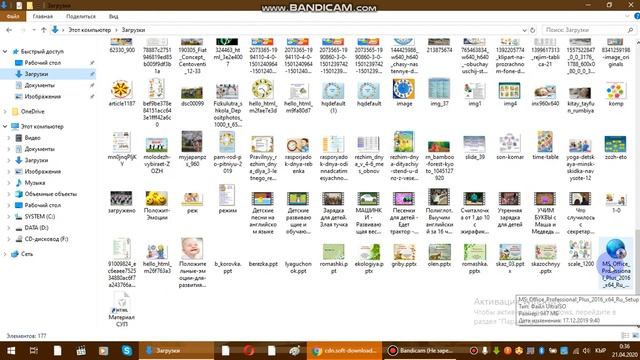The width and height of the screenshot is (640, 360).
Task: Select the griby.pptx presentation
Action: (x=404, y=256)
